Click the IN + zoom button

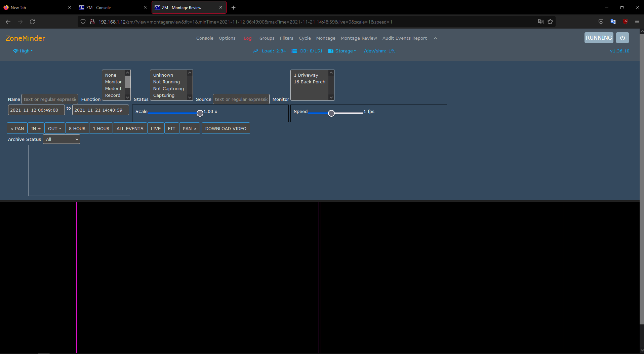coord(36,129)
